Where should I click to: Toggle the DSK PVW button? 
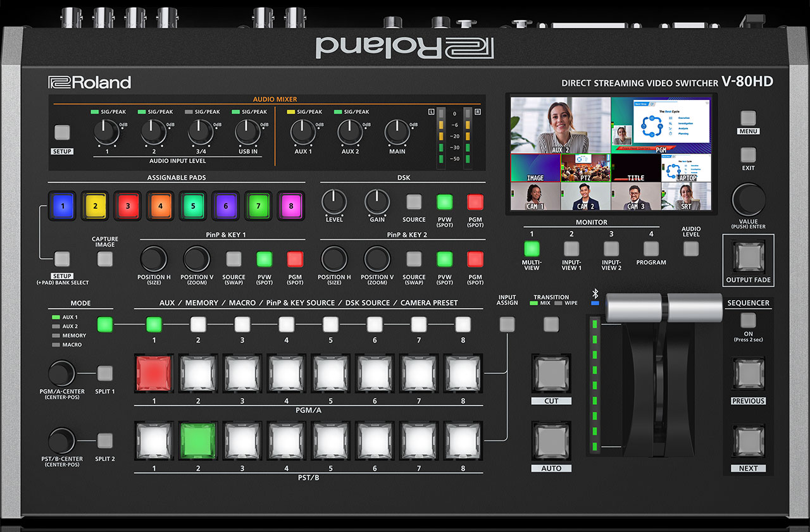[x=445, y=202]
